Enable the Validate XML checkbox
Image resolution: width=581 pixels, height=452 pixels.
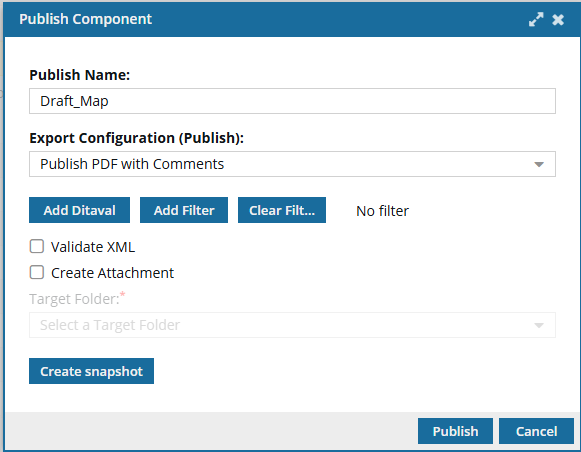[x=37, y=246]
